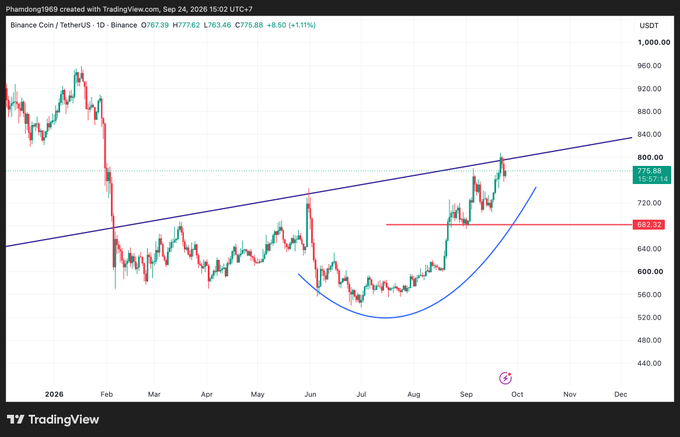
Task: Click the Nov date axis label
Action: 569,395
